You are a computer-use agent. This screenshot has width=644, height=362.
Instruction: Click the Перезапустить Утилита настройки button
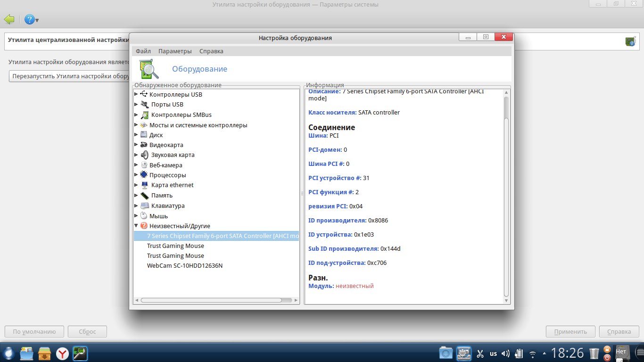pos(70,76)
